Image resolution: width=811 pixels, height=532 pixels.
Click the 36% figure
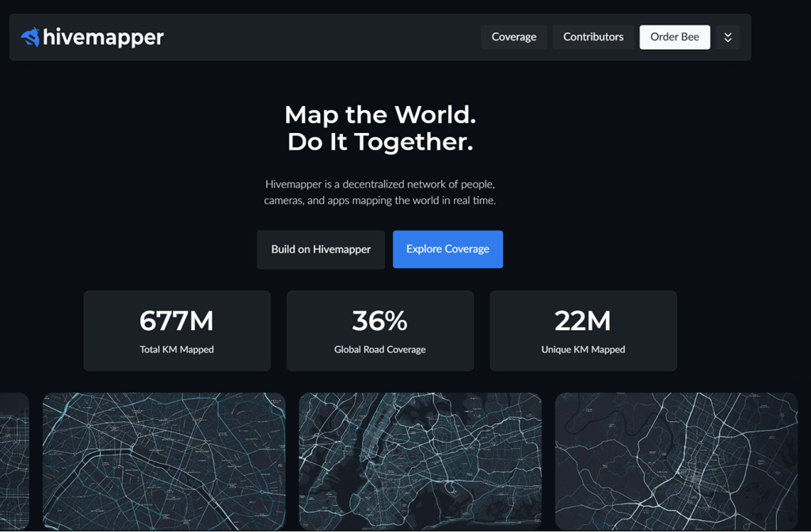(x=380, y=321)
